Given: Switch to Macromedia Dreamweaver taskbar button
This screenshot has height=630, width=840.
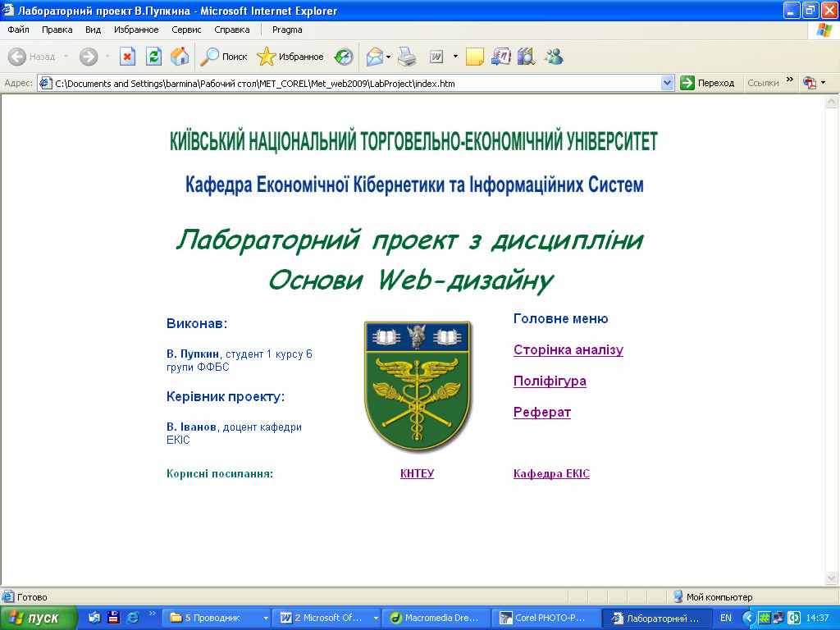Looking at the screenshot, I should [x=437, y=618].
